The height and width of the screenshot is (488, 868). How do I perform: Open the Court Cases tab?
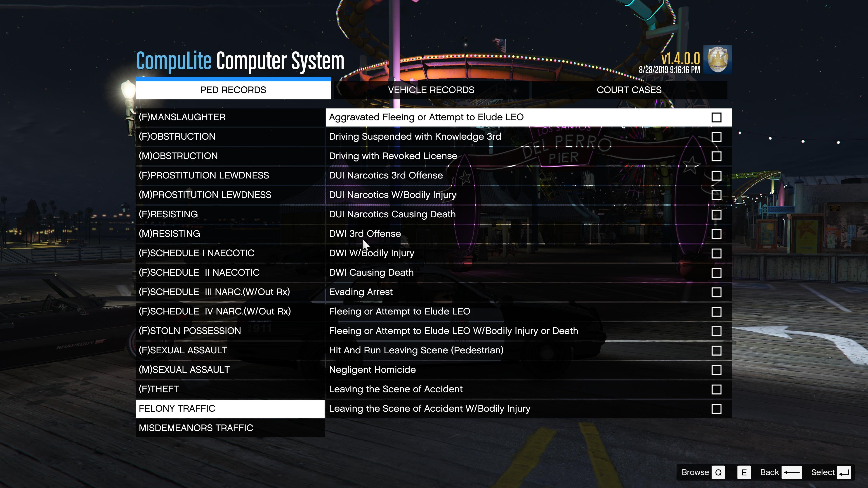[629, 90]
